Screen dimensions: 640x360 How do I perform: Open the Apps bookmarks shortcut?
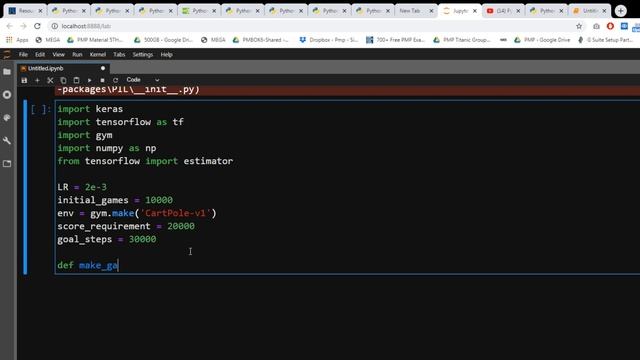[17, 40]
